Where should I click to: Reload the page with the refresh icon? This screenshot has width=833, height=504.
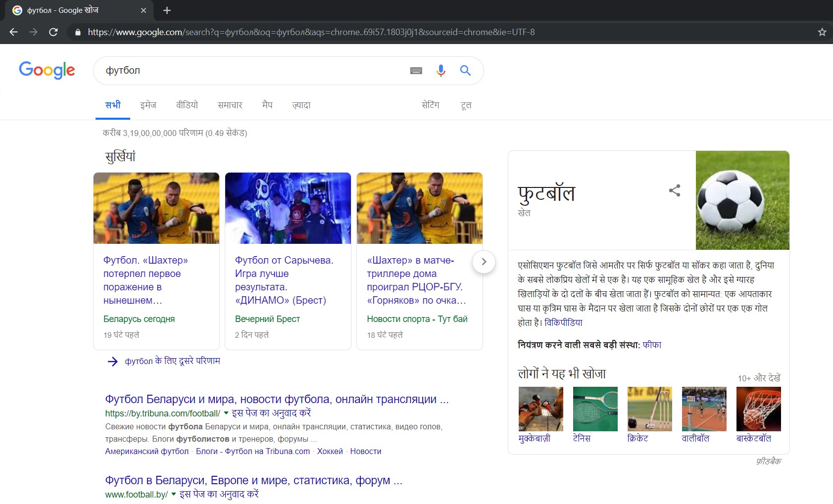click(x=53, y=32)
